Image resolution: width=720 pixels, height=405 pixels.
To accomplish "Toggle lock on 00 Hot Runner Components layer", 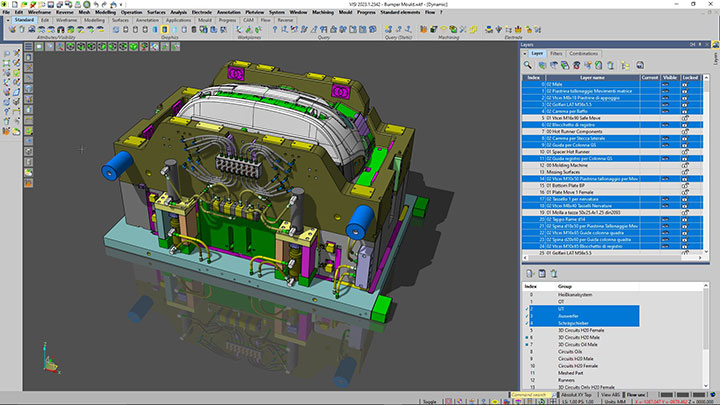I will tap(685, 130).
